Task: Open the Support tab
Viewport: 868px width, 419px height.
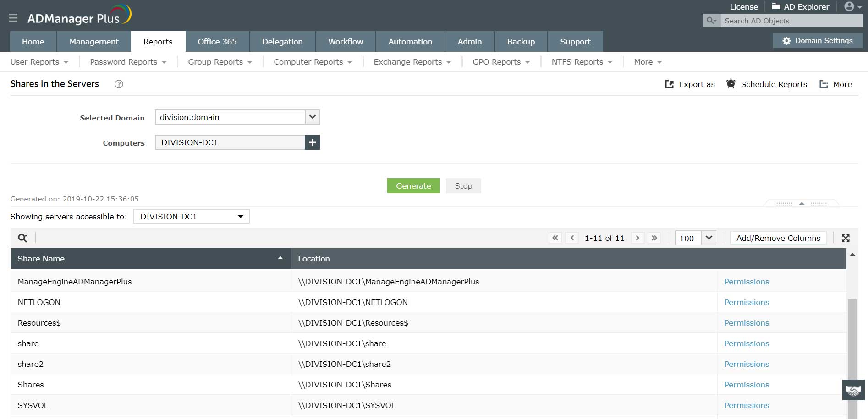Action: 575,42
